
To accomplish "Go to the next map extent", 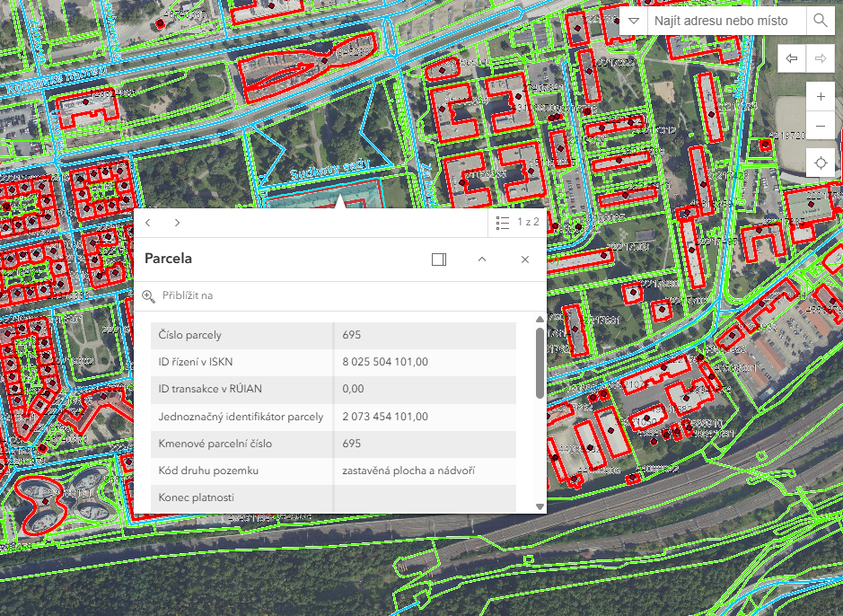I will click(x=820, y=59).
